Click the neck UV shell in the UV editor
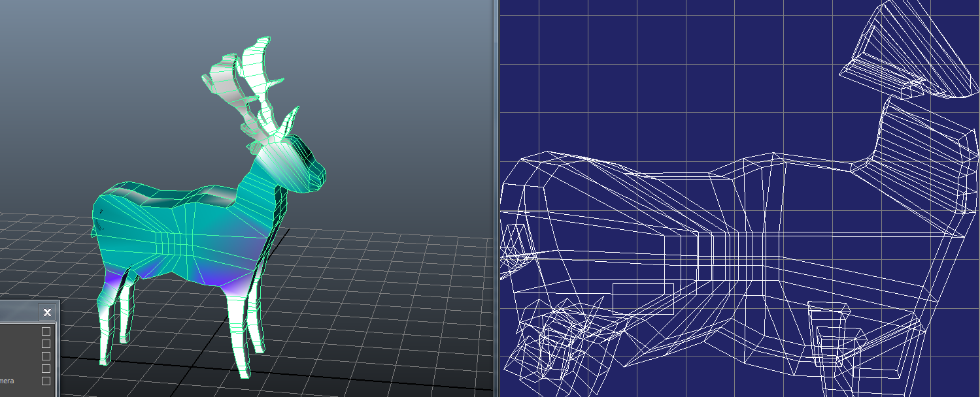 922,157
